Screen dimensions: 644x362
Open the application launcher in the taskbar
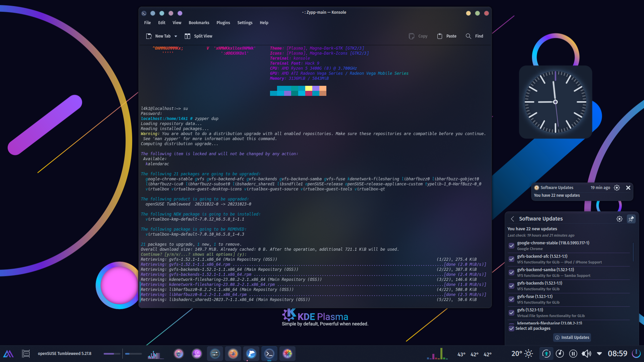click(8, 354)
